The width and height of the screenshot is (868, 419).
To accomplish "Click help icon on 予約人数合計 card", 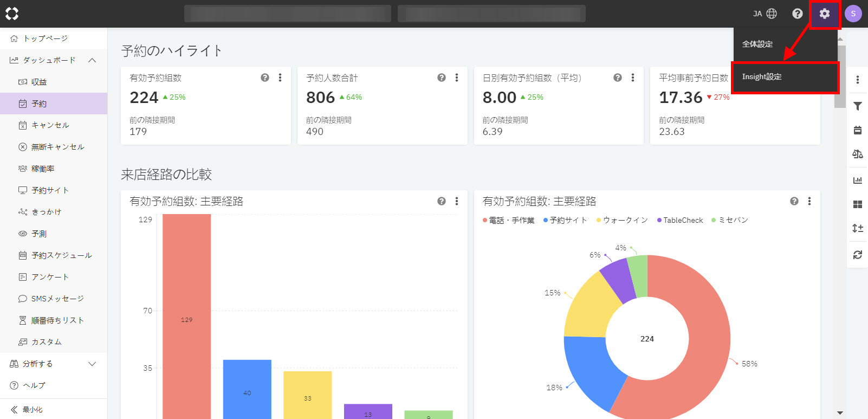I will 442,78.
